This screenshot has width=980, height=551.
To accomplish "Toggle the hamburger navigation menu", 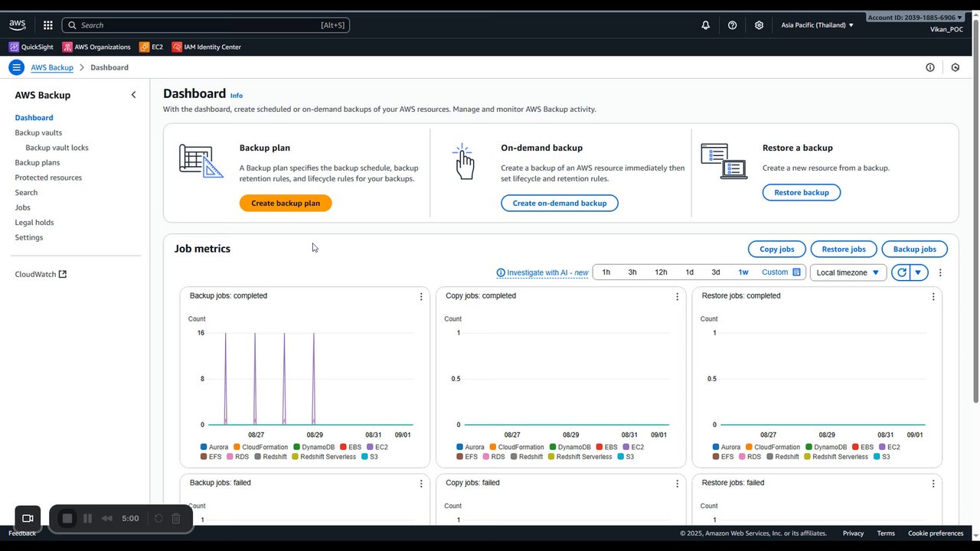I will click(16, 67).
